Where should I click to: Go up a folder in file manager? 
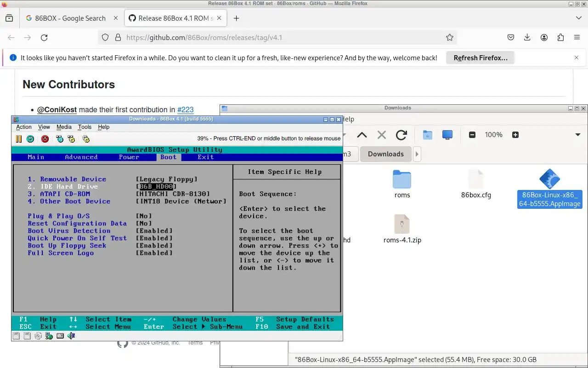coord(362,135)
